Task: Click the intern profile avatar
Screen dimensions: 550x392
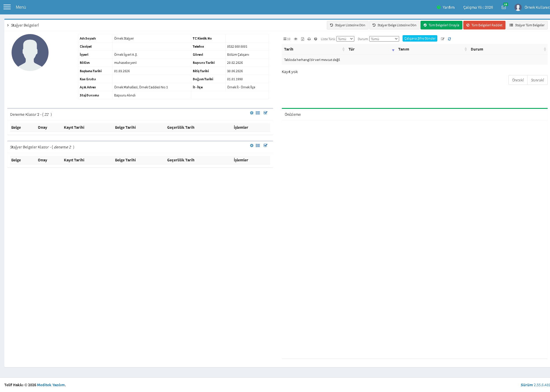Action: pyautogui.click(x=30, y=53)
